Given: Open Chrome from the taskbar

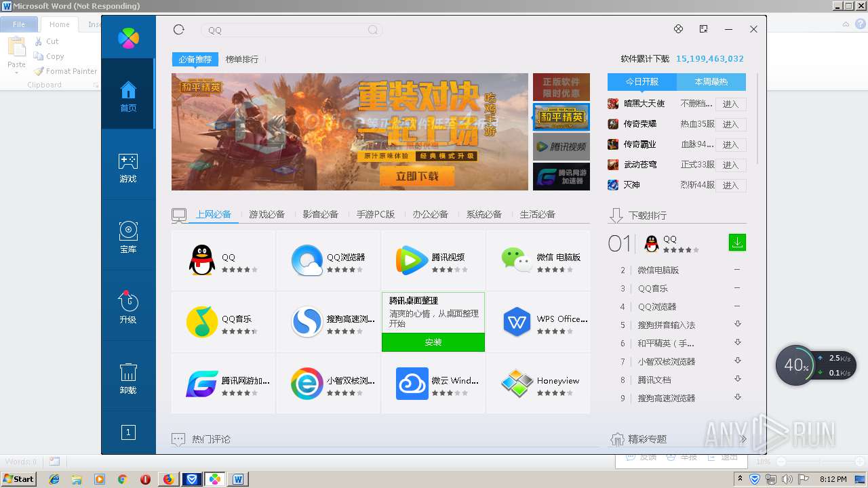Looking at the screenshot, I should 122,479.
